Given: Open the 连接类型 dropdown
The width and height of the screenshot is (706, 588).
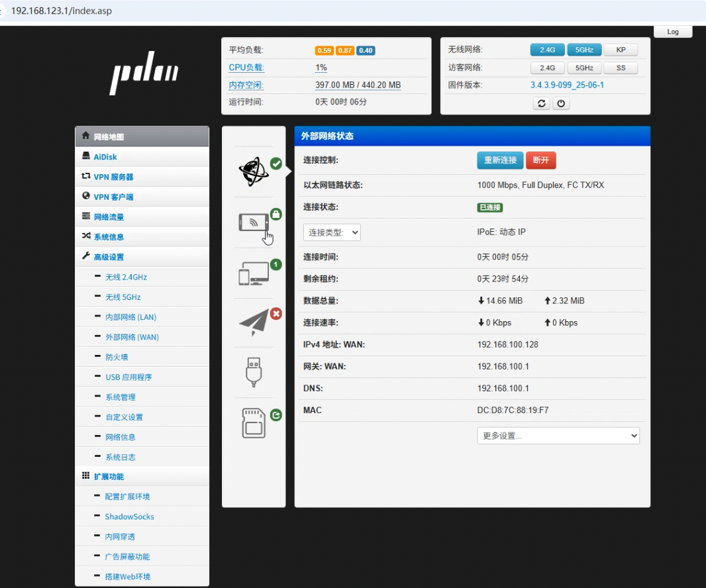Looking at the screenshot, I should coord(332,232).
